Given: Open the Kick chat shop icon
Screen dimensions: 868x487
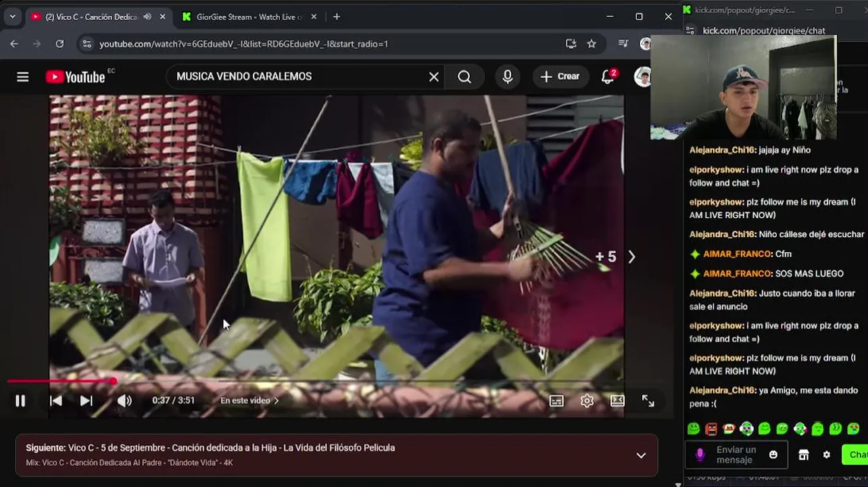Looking at the screenshot, I should click(804, 455).
